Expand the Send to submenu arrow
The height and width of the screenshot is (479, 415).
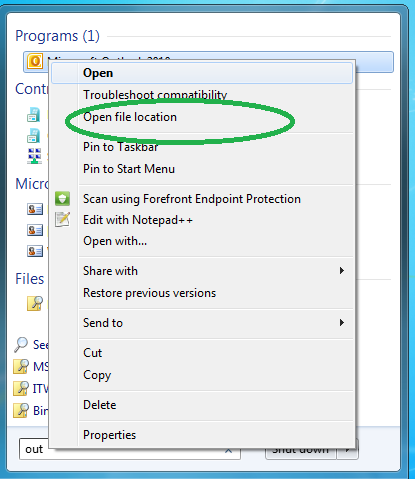point(341,323)
